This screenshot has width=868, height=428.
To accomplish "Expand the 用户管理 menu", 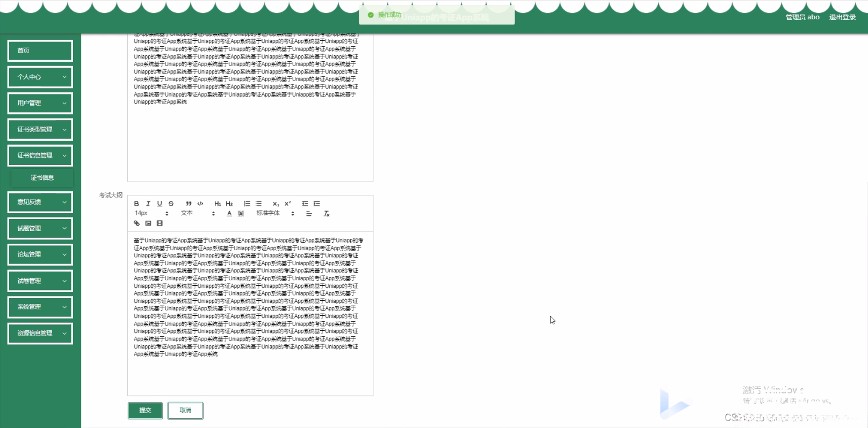I will pyautogui.click(x=40, y=103).
